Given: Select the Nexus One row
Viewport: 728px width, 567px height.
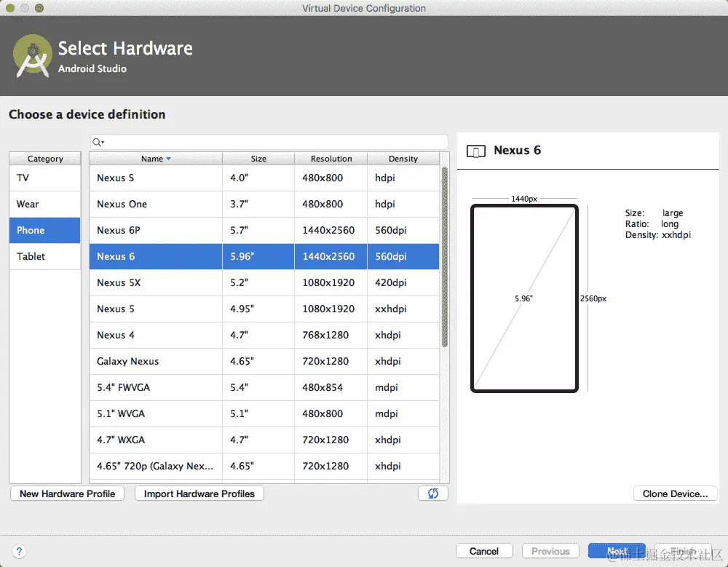Looking at the screenshot, I should coord(264,204).
